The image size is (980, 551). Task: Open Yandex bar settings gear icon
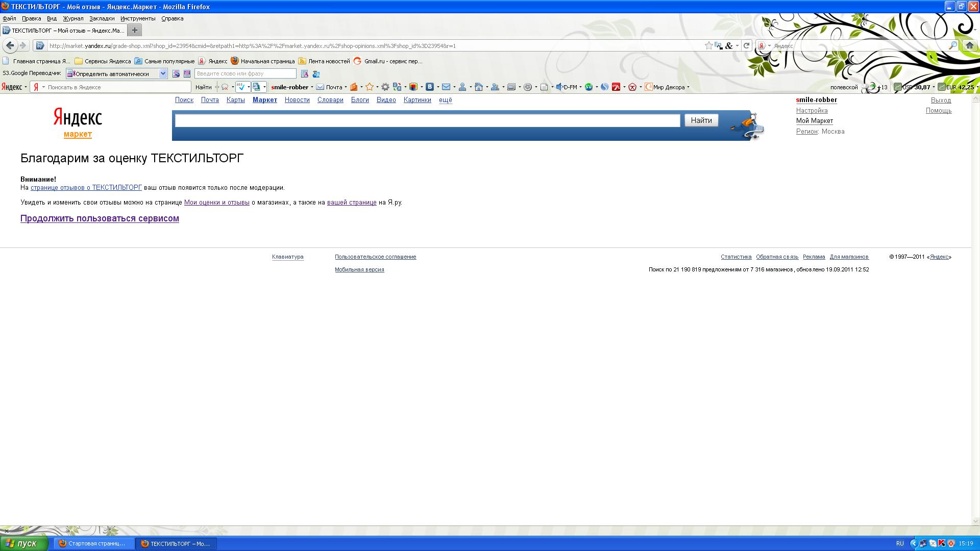coord(385,87)
